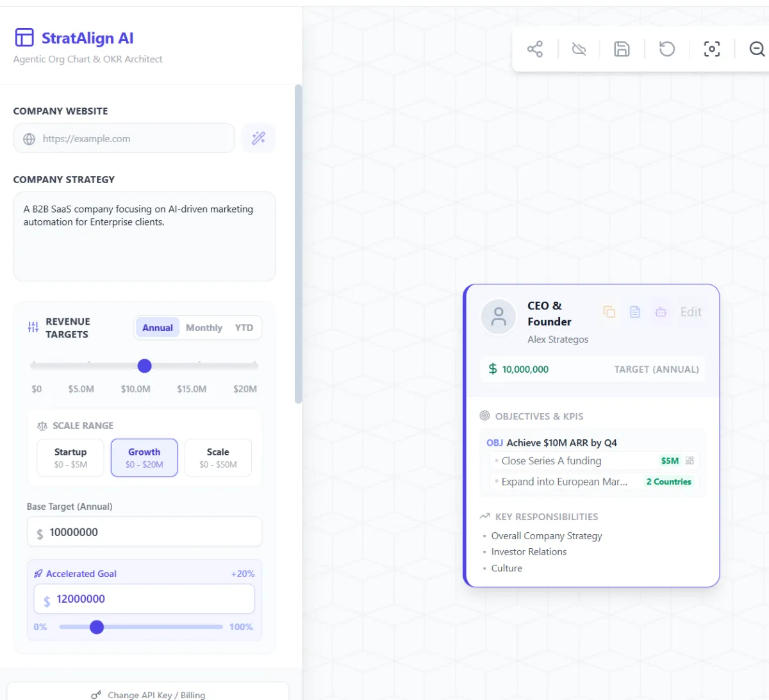Click the document icon on CEO card

[x=635, y=312]
